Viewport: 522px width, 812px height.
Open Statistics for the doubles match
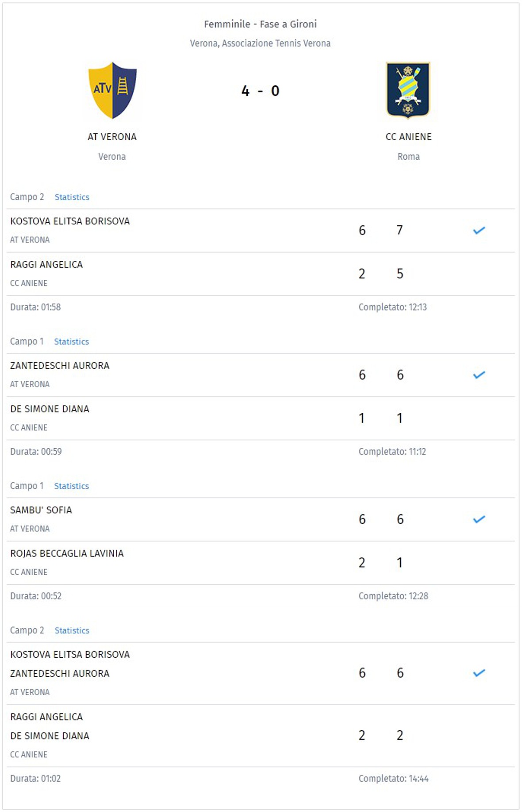click(x=72, y=631)
